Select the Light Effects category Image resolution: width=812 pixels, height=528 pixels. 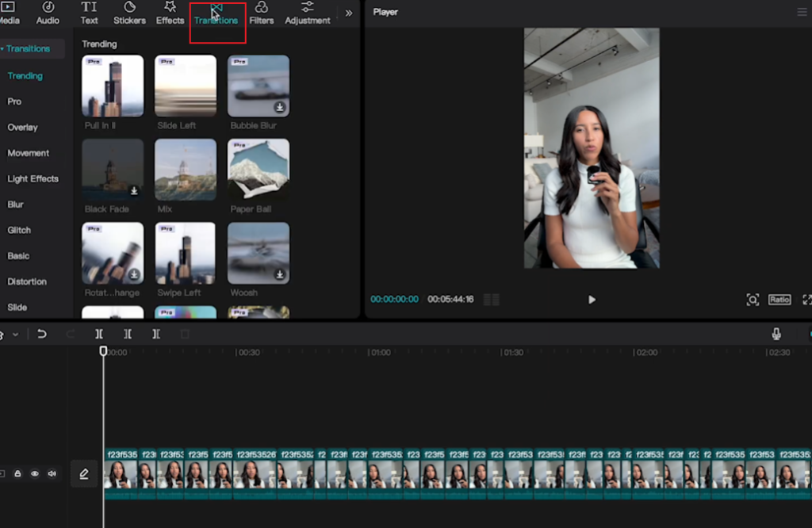33,178
